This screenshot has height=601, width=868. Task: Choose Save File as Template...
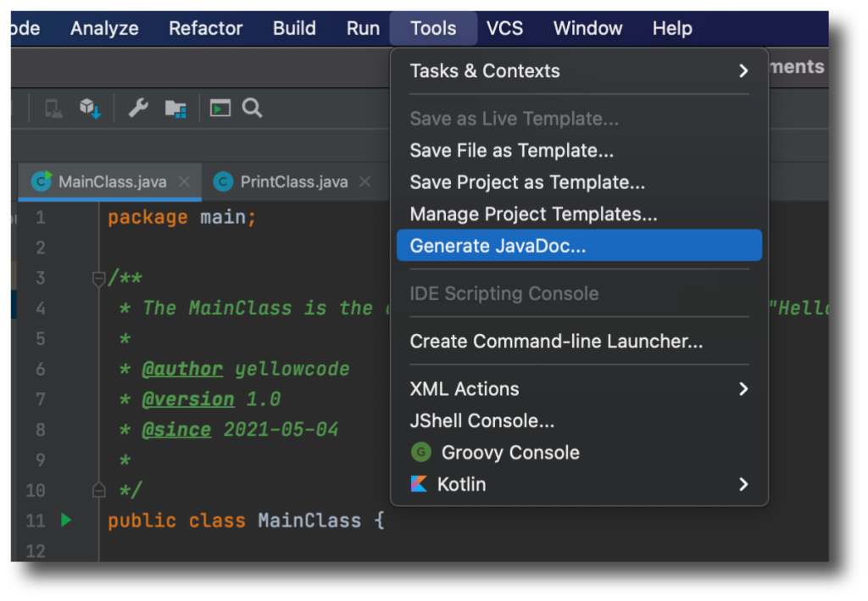coord(579,151)
